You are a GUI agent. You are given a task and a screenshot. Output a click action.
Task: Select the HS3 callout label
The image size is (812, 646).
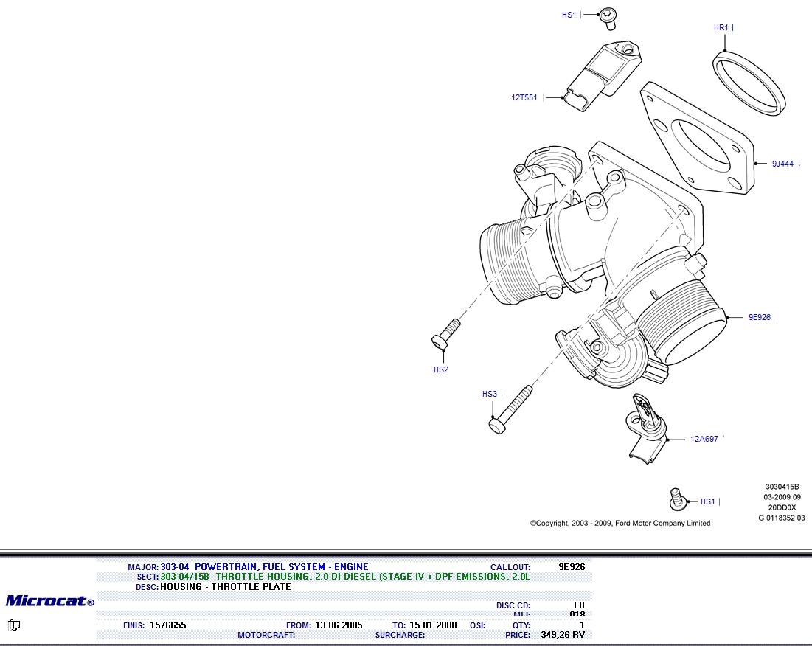click(x=489, y=395)
